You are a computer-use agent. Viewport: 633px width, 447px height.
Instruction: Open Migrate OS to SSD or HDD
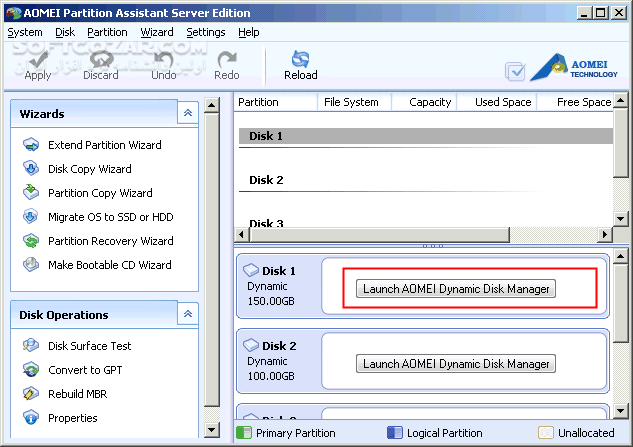tap(110, 217)
